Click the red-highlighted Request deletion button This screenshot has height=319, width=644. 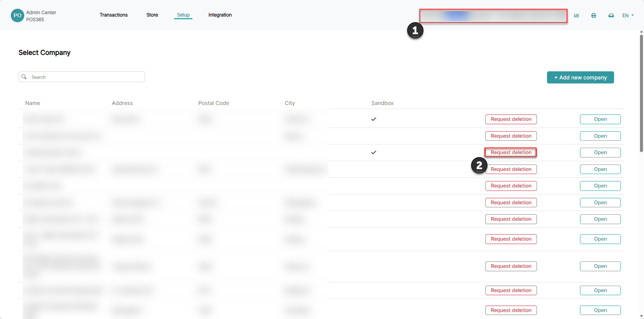[x=511, y=152]
